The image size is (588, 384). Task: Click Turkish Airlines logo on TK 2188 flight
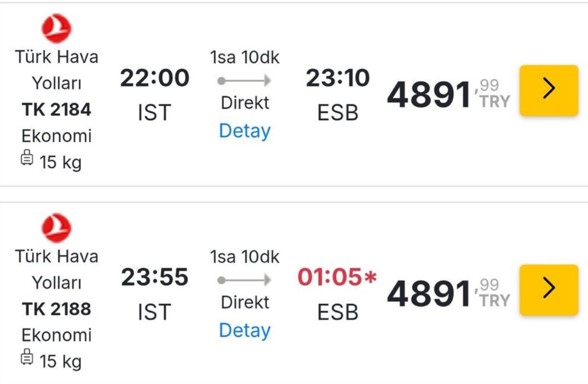click(x=56, y=228)
